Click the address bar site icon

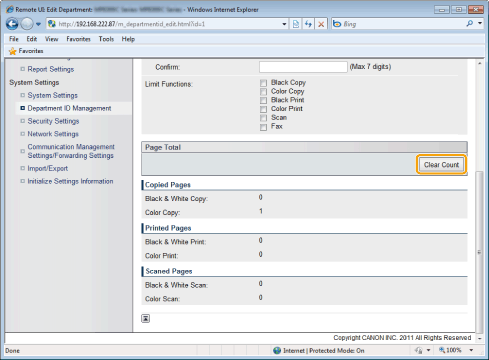[52, 24]
